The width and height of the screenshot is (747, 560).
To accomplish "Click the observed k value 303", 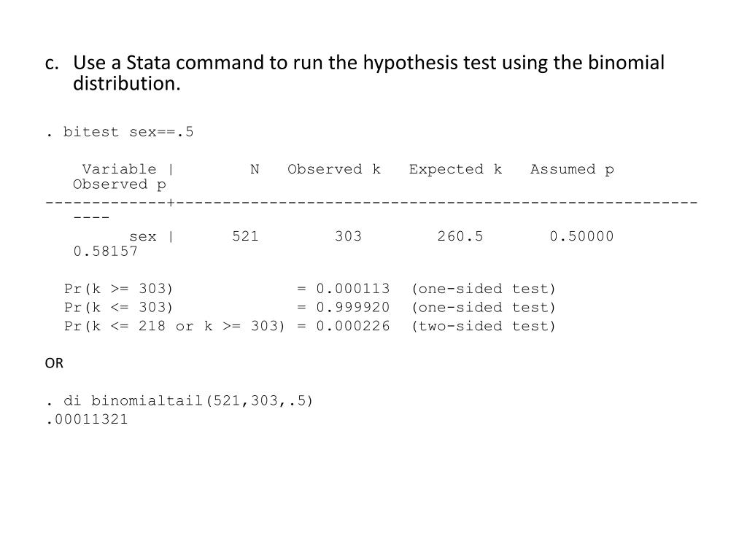I will tap(348, 236).
